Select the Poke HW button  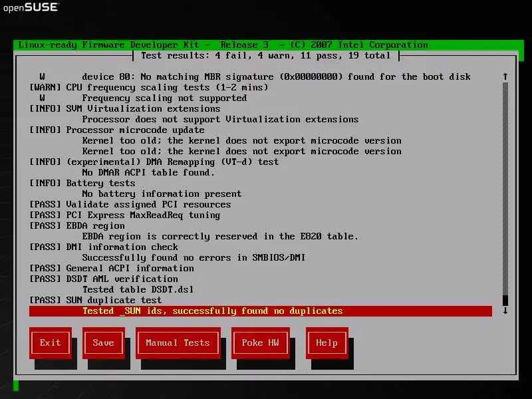[x=260, y=342]
